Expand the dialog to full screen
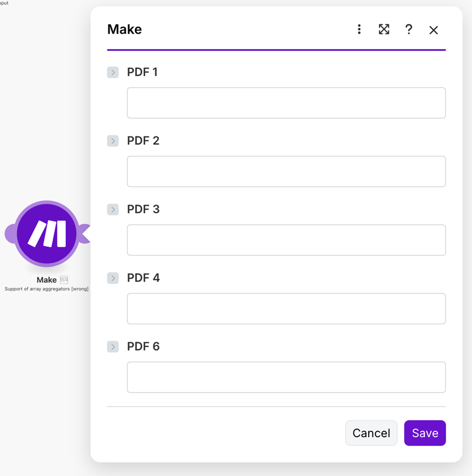The width and height of the screenshot is (472, 476). point(384,29)
